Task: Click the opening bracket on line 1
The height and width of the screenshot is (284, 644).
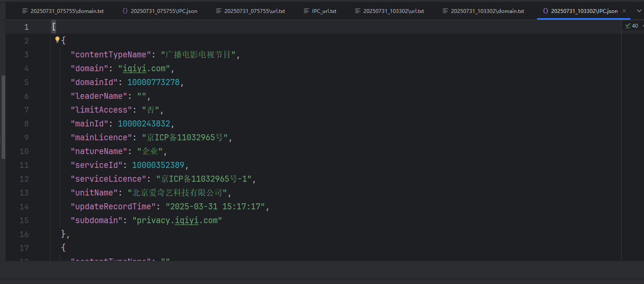Action: click(x=54, y=27)
